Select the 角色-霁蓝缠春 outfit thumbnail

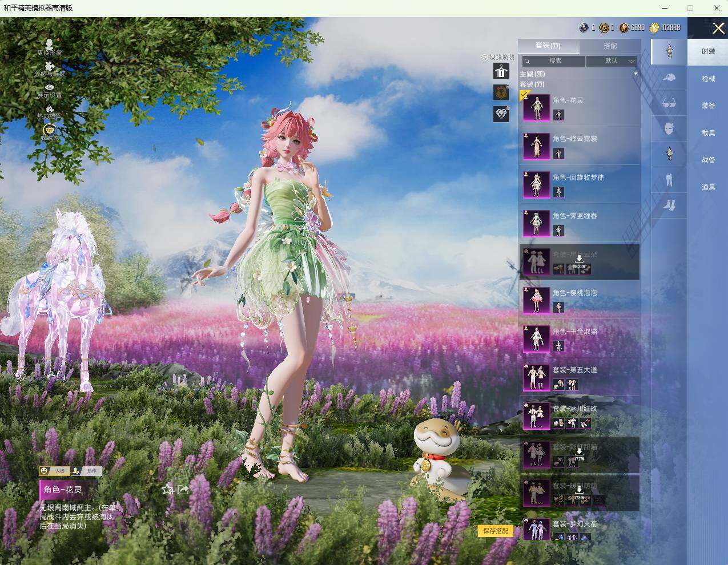point(536,223)
